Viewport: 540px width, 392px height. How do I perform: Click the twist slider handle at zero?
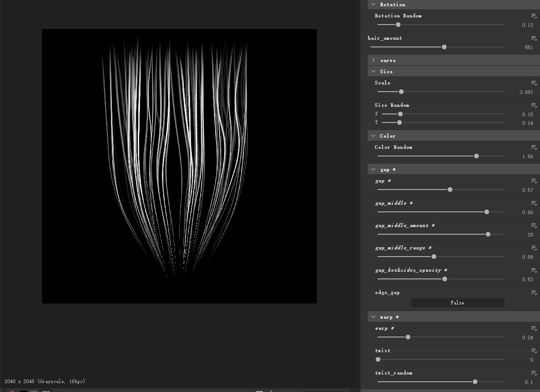tap(378, 359)
